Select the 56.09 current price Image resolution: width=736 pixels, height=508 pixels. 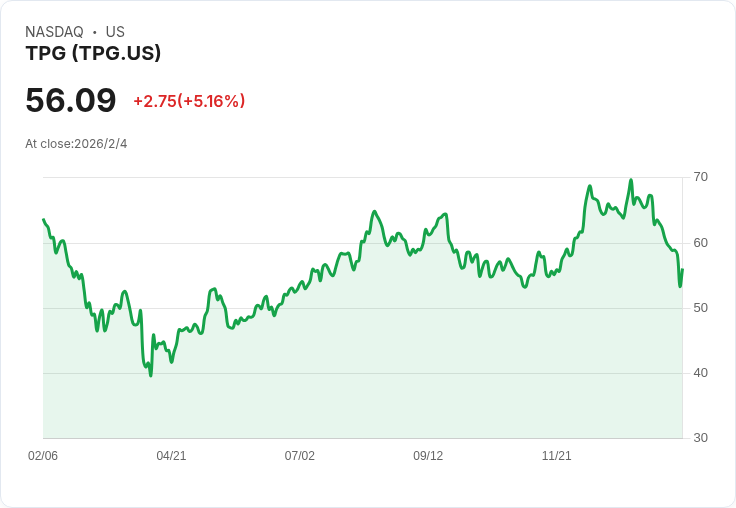(x=71, y=100)
